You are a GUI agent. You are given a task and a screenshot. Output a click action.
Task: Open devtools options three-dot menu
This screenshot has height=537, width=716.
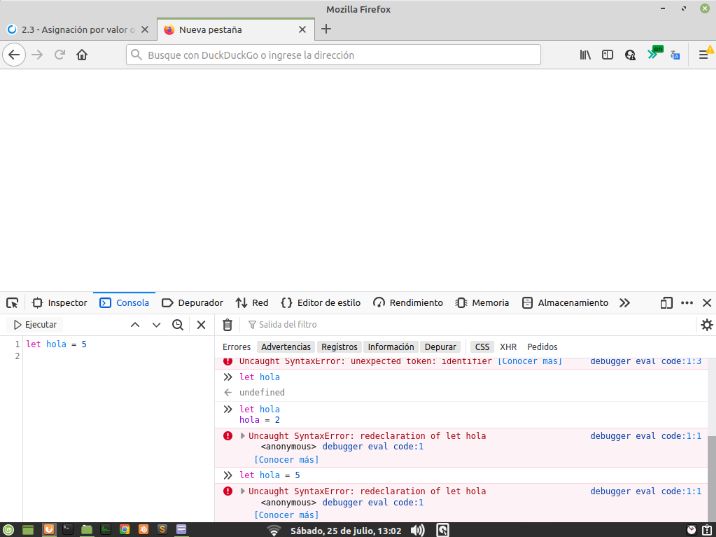[x=687, y=303]
